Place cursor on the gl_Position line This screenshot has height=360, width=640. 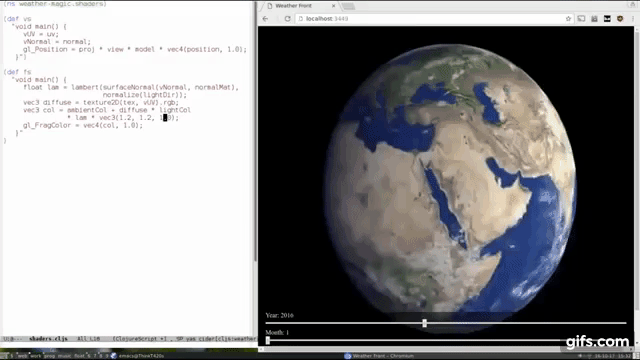point(135,49)
